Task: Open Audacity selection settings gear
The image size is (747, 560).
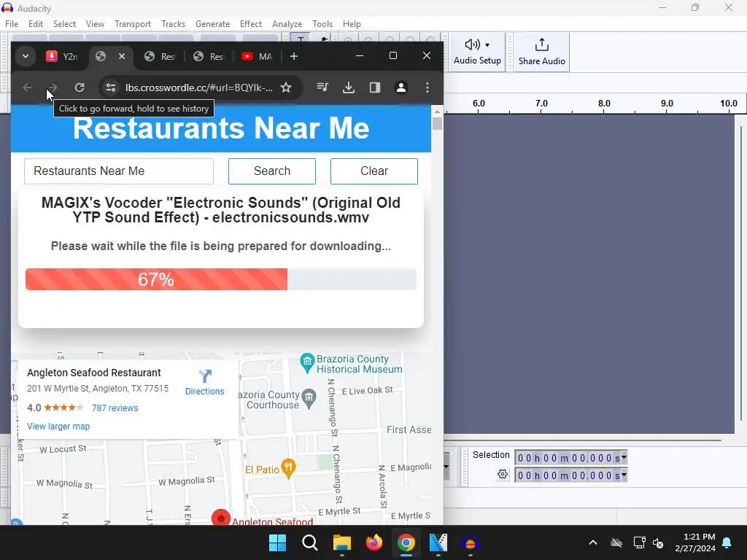Action: [502, 474]
